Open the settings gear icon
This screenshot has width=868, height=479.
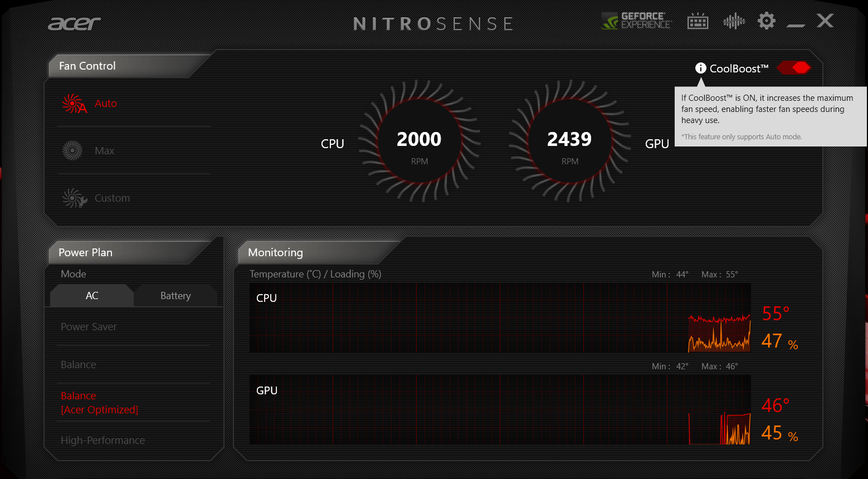[x=767, y=21]
